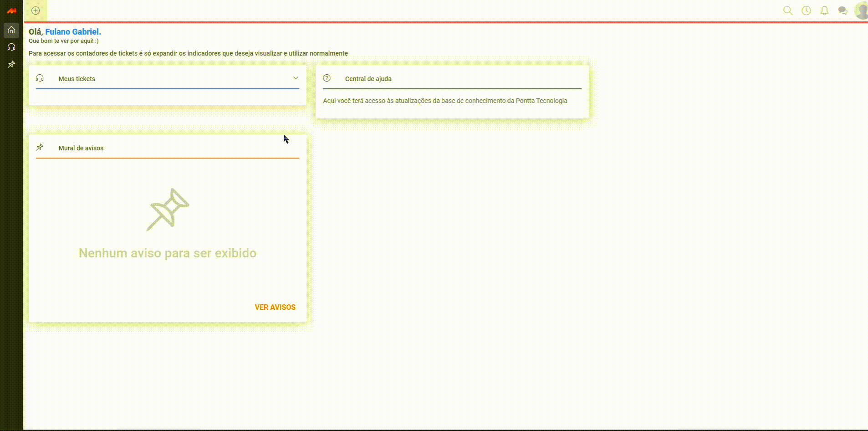
Task: Open the chat bubbles icon
Action: pos(842,10)
